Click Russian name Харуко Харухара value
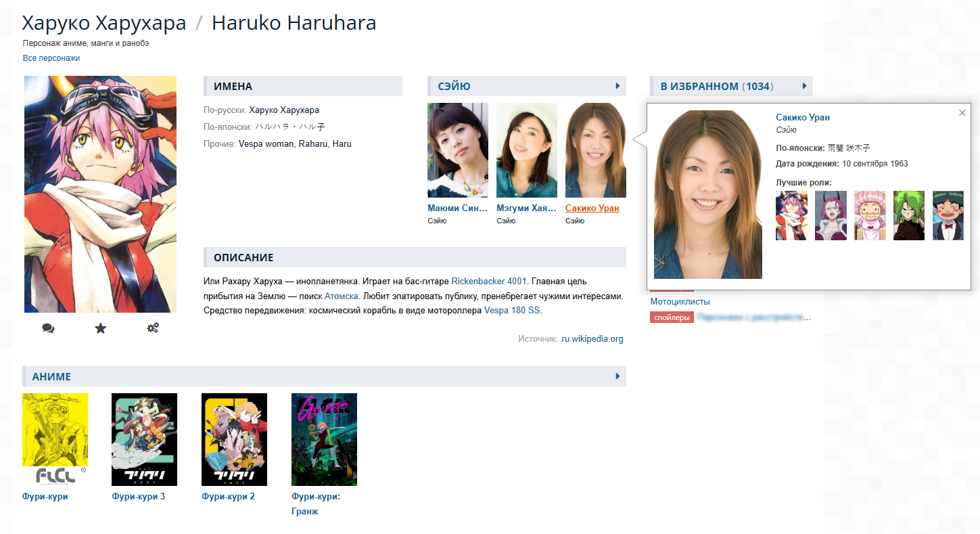Screen dimensions: 980x534 click(x=284, y=110)
